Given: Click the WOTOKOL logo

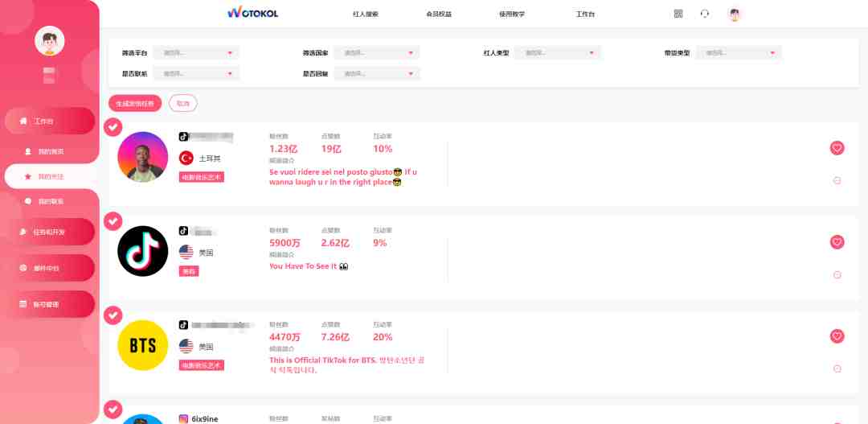Looking at the screenshot, I should tap(252, 13).
